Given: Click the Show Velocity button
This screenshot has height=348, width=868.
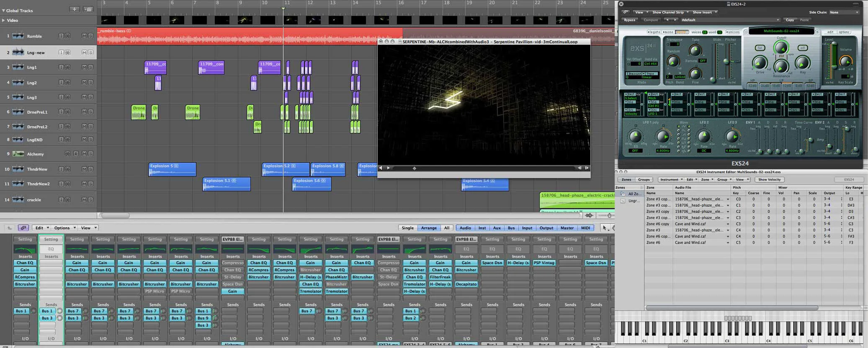Looking at the screenshot, I should tap(770, 179).
